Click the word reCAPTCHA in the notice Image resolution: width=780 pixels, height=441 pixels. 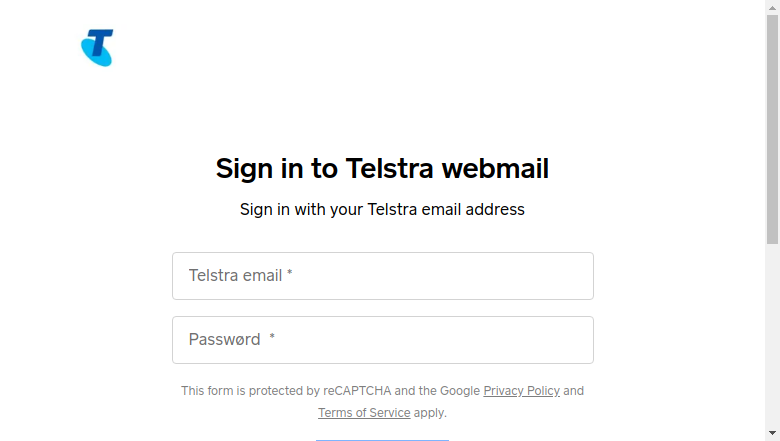pyautogui.click(x=357, y=391)
